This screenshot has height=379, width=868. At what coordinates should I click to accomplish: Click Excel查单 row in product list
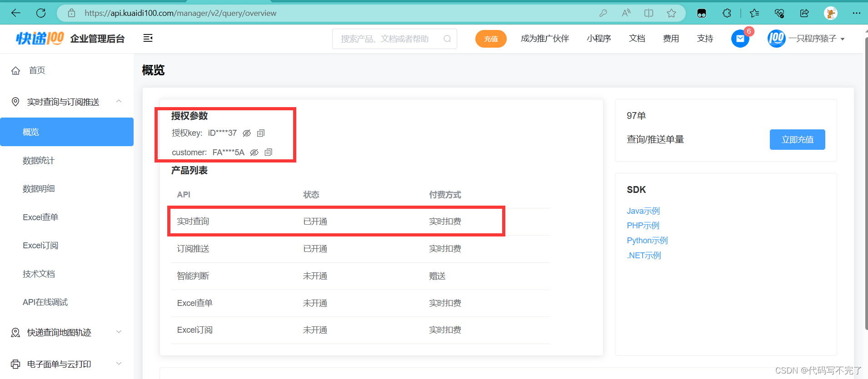pos(360,303)
